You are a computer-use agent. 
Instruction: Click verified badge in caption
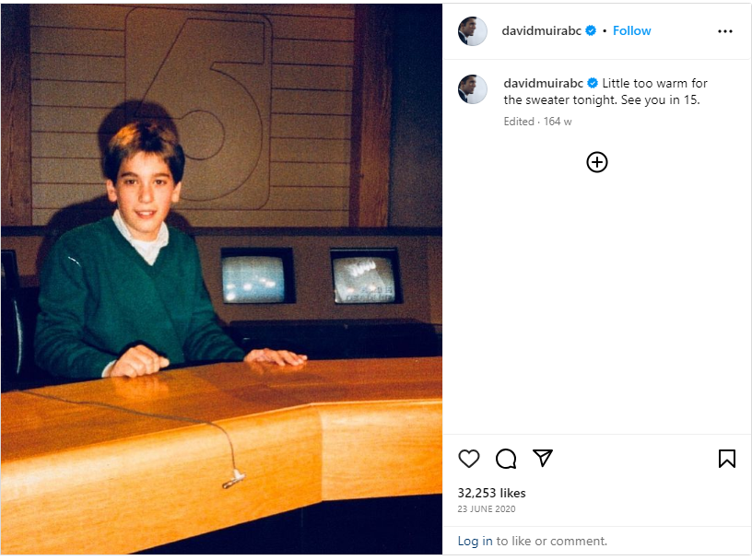tap(593, 83)
